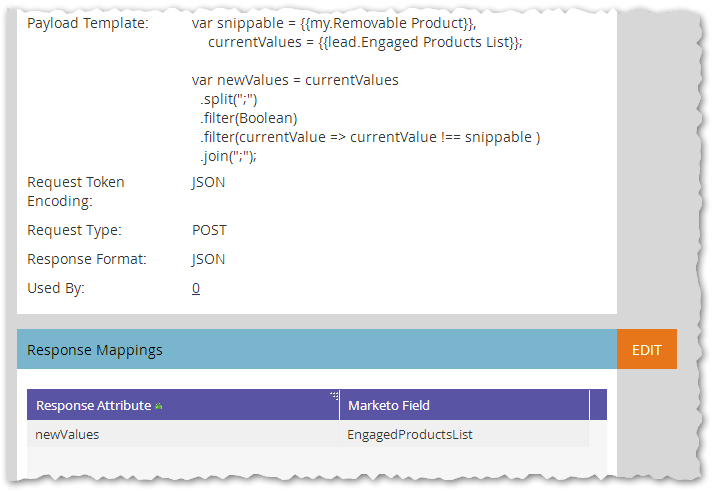This screenshot has height=492, width=714.
Task: Click the Payload Template label
Action: tap(88, 23)
